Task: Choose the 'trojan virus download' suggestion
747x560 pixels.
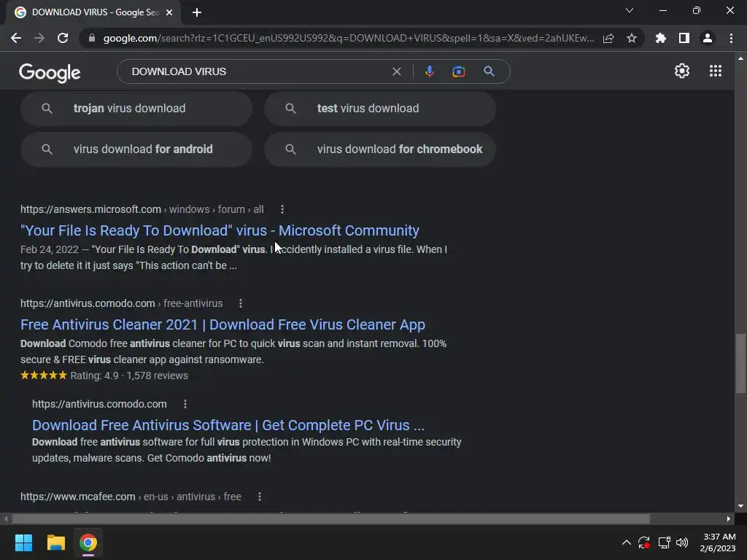Action: [136, 109]
